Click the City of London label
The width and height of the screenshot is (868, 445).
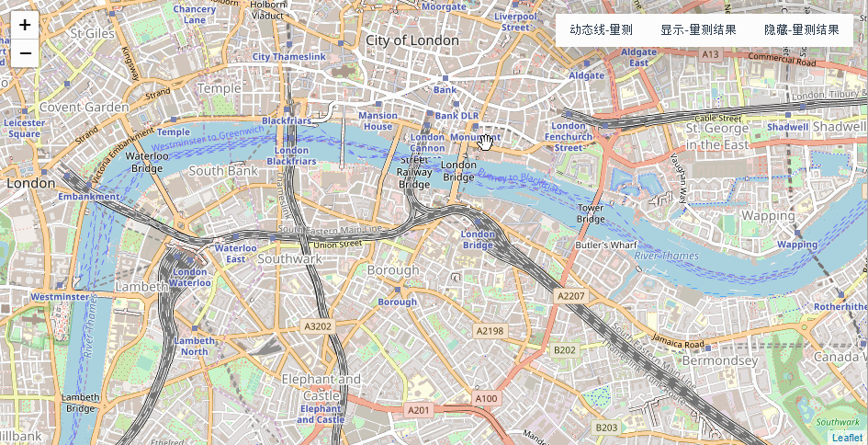click(x=412, y=40)
